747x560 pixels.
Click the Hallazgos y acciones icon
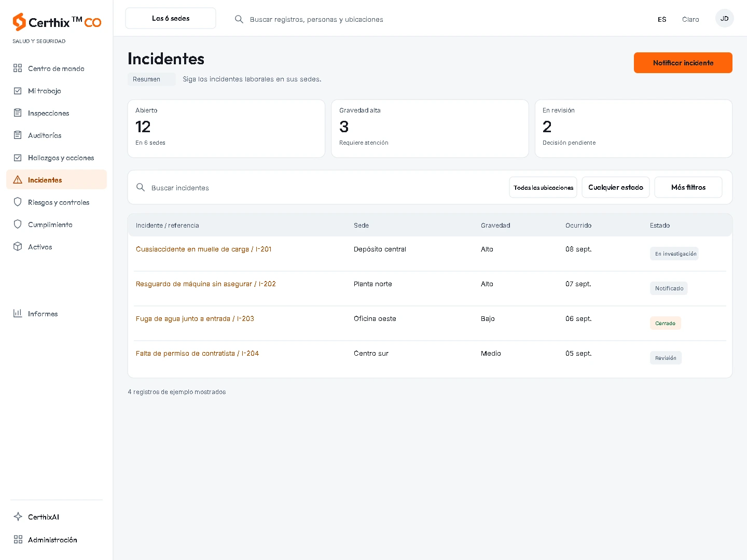(18, 158)
